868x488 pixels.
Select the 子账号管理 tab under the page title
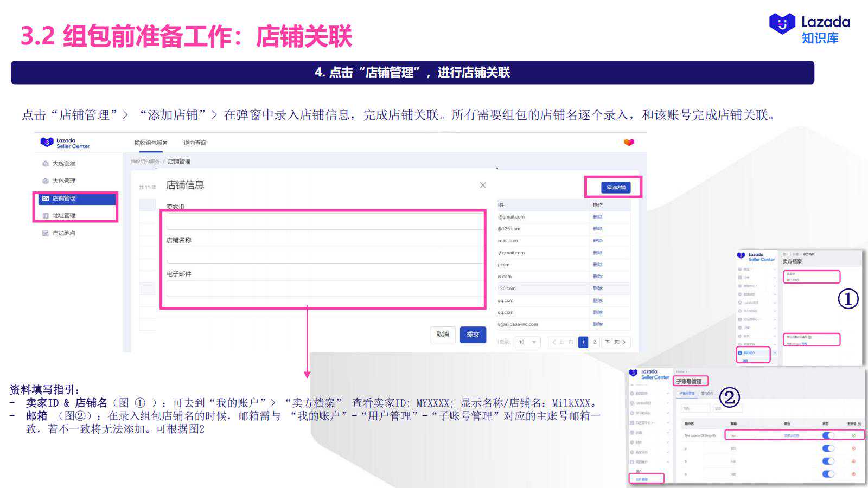pos(687,394)
